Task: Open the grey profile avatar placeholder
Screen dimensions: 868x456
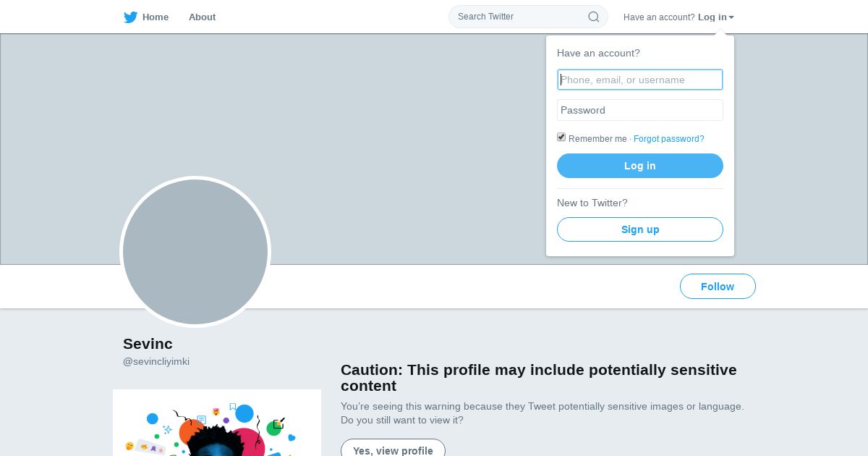Action: tap(195, 252)
